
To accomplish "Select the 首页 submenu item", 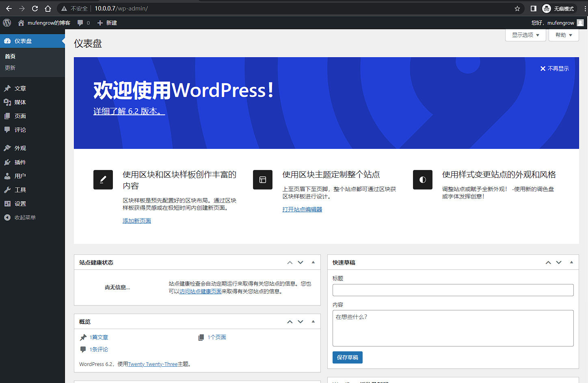I will coord(10,56).
